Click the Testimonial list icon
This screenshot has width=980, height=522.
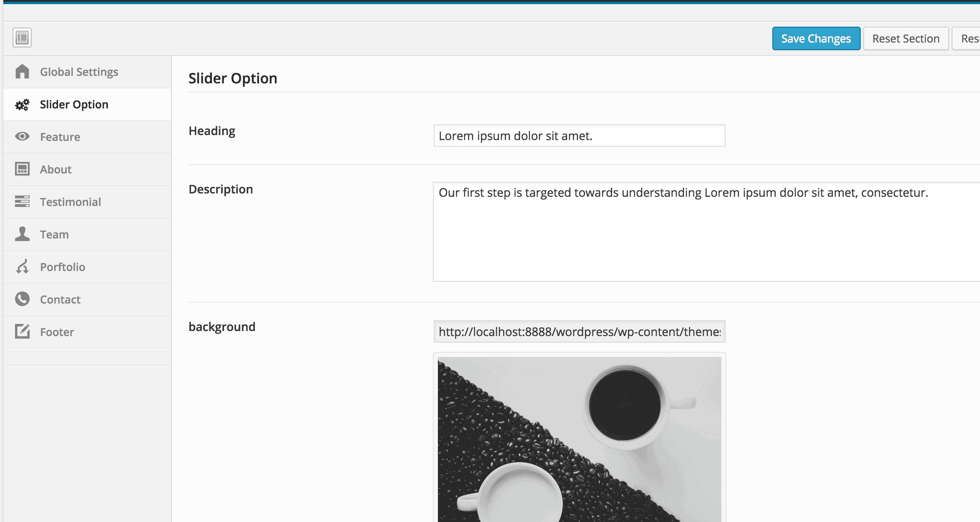tap(22, 202)
